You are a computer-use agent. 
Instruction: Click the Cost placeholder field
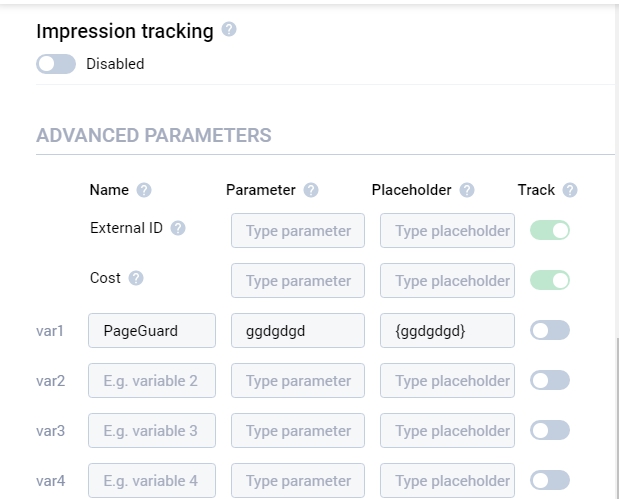447,280
